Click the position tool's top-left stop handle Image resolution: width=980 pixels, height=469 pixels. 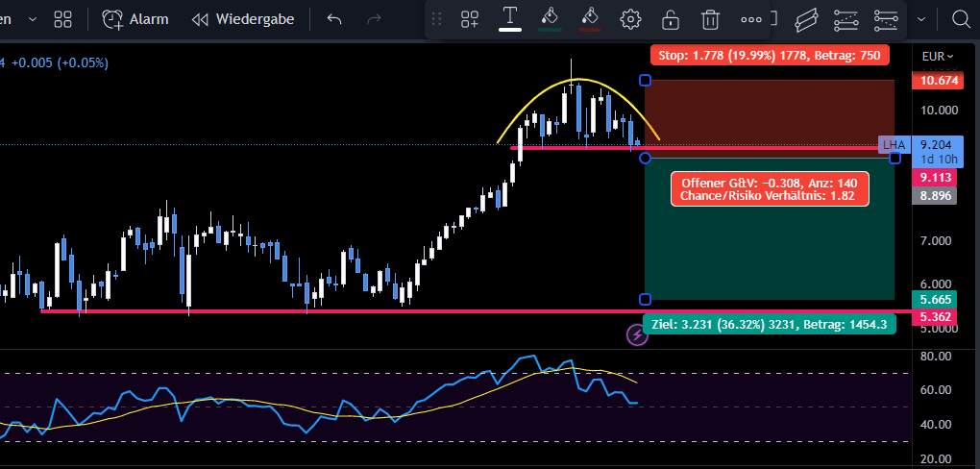click(x=646, y=80)
